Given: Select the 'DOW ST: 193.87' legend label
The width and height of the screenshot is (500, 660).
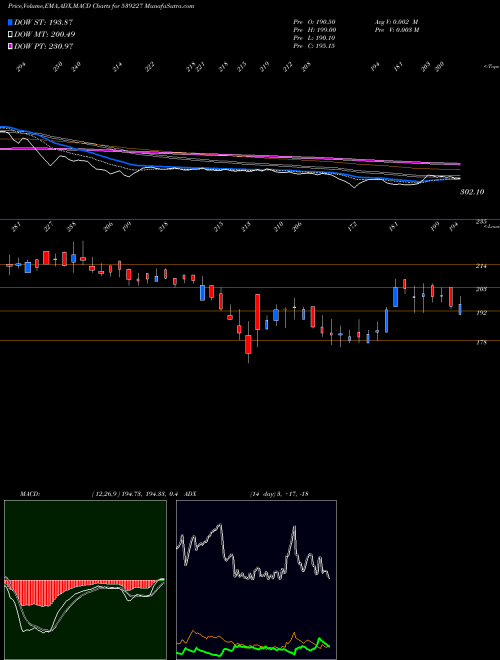Looking at the screenshot, I should (x=43, y=22).
